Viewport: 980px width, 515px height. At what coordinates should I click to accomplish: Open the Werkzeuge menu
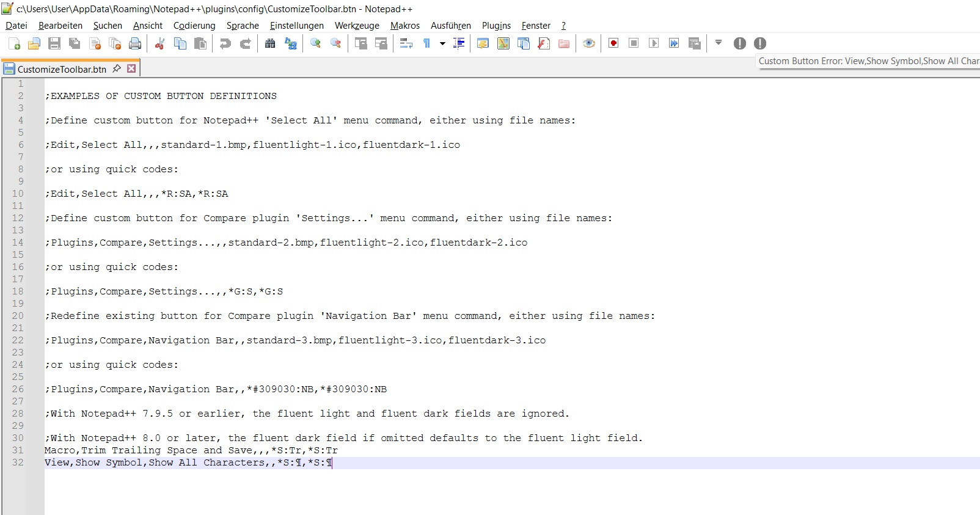pyautogui.click(x=357, y=26)
